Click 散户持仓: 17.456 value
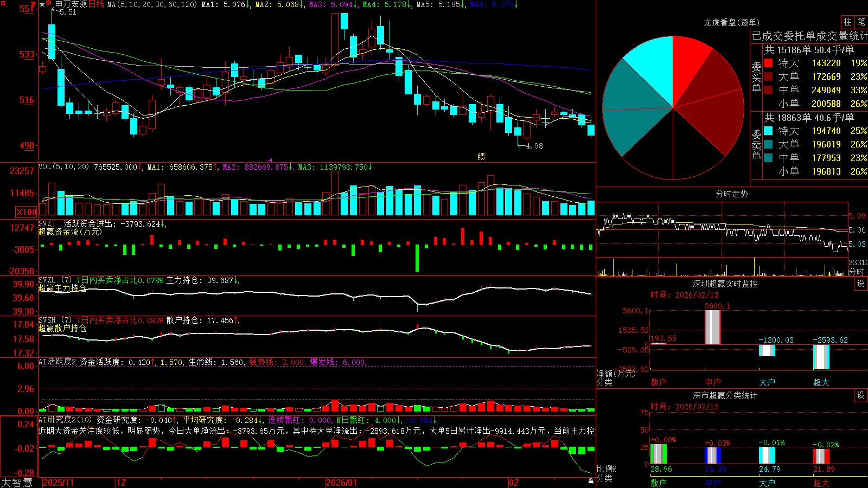The height and width of the screenshot is (488, 868). click(x=200, y=320)
